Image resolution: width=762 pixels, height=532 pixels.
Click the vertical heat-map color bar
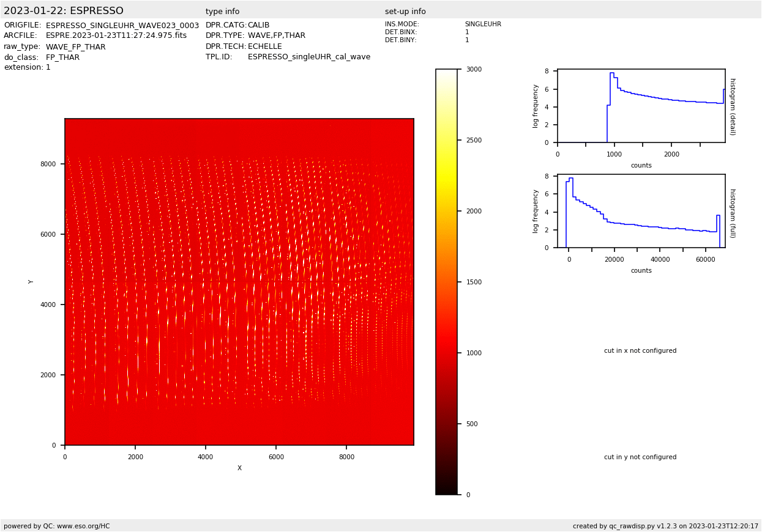point(446,282)
